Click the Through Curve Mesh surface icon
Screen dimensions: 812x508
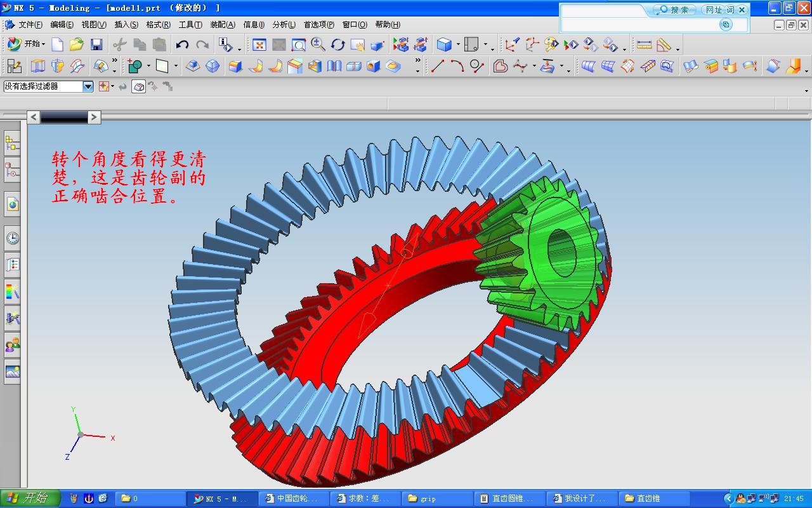click(608, 66)
